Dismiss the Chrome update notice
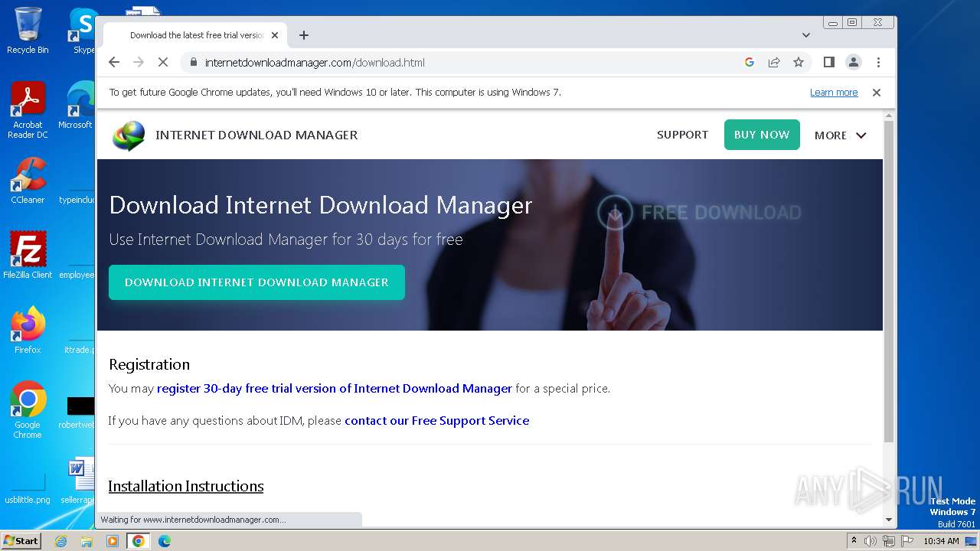 [x=877, y=93]
